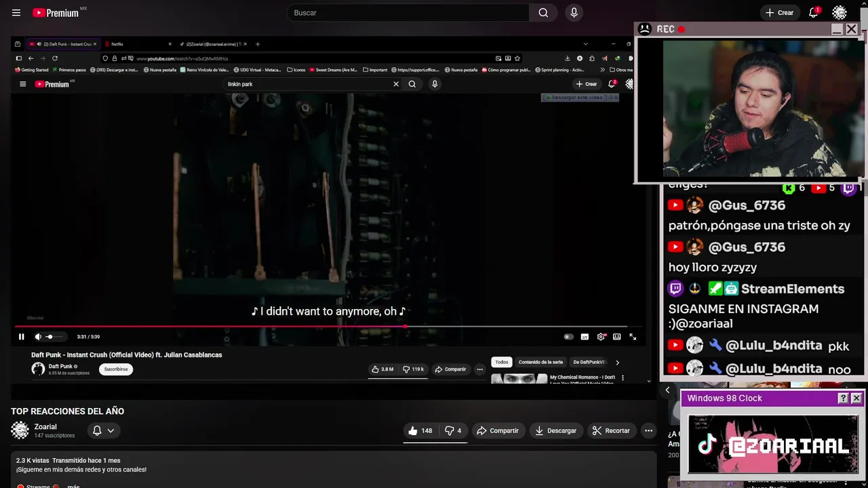The image size is (868, 488).
Task: Open the Daft Punk channel avatar
Action: tap(38, 369)
